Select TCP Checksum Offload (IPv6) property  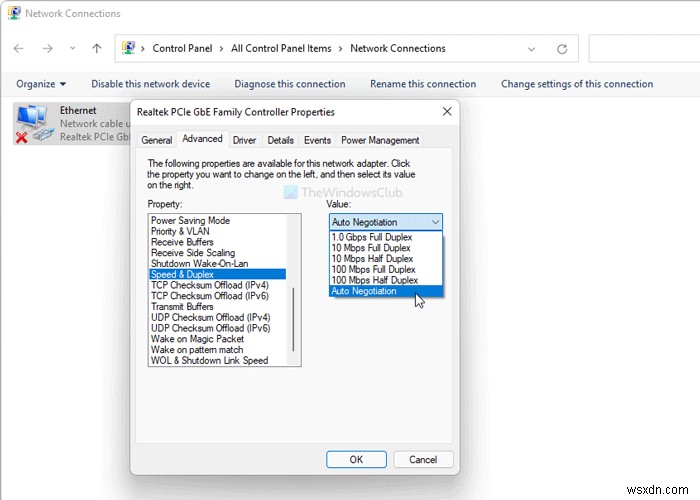[218, 296]
